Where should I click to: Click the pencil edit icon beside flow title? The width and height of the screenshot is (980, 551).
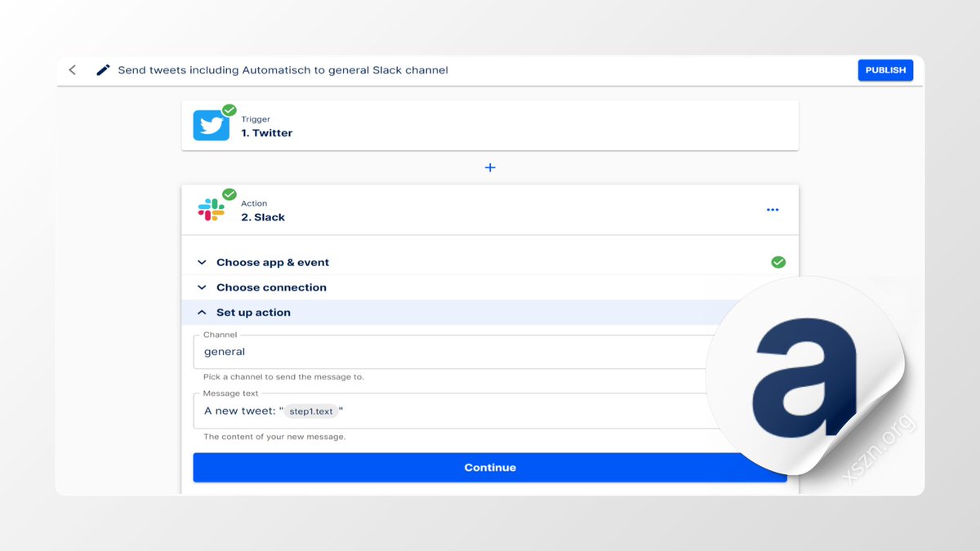click(x=103, y=69)
